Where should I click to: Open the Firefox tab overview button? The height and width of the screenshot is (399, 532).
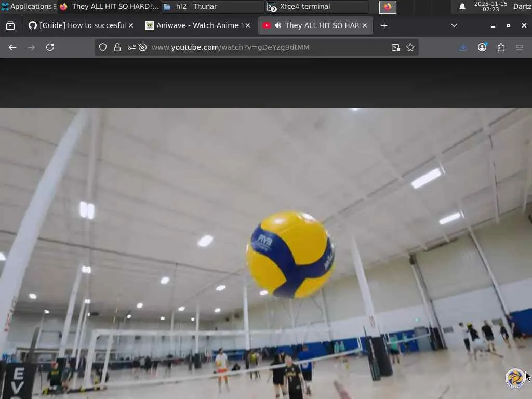10,25
